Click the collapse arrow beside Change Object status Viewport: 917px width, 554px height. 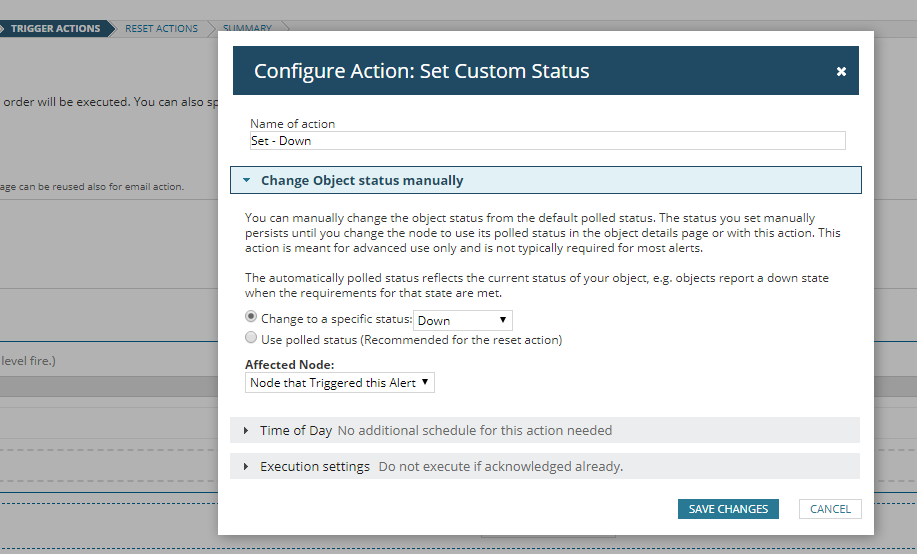click(246, 181)
